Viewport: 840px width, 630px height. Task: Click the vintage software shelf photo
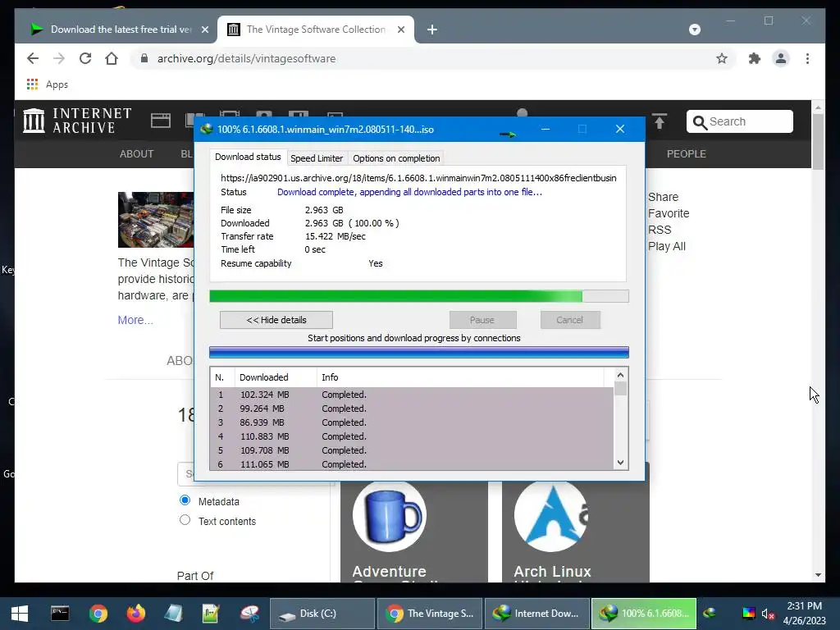pos(156,220)
